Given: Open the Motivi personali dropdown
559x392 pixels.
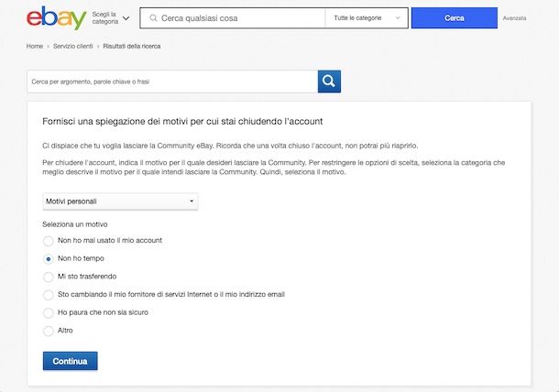Looking at the screenshot, I should pyautogui.click(x=120, y=201).
